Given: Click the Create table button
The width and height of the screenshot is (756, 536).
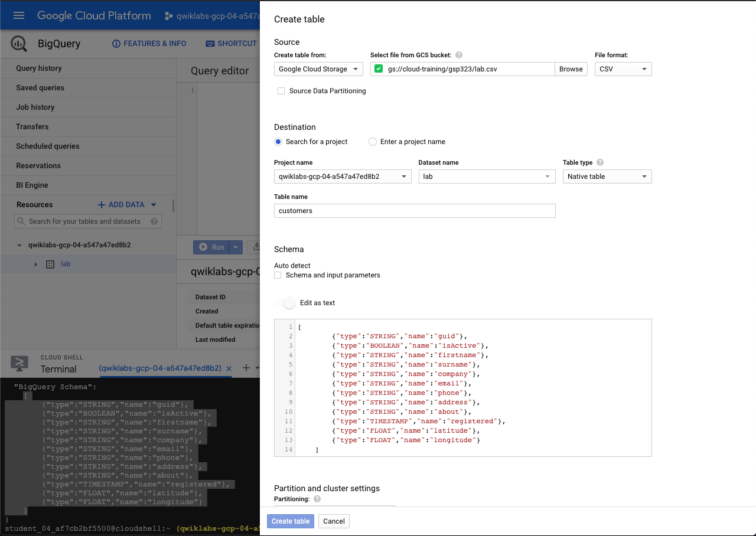Looking at the screenshot, I should 291,521.
